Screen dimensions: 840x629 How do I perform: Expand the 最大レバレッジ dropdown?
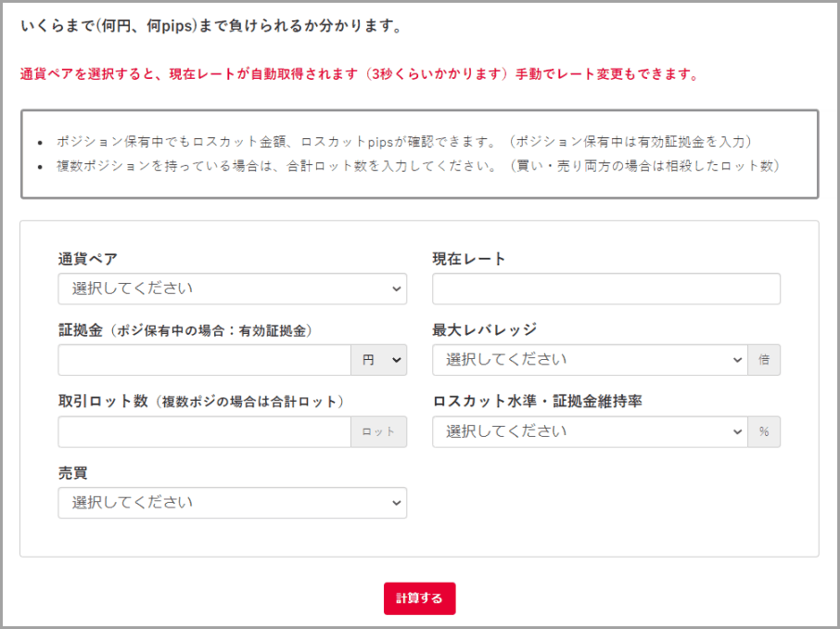coord(590,360)
